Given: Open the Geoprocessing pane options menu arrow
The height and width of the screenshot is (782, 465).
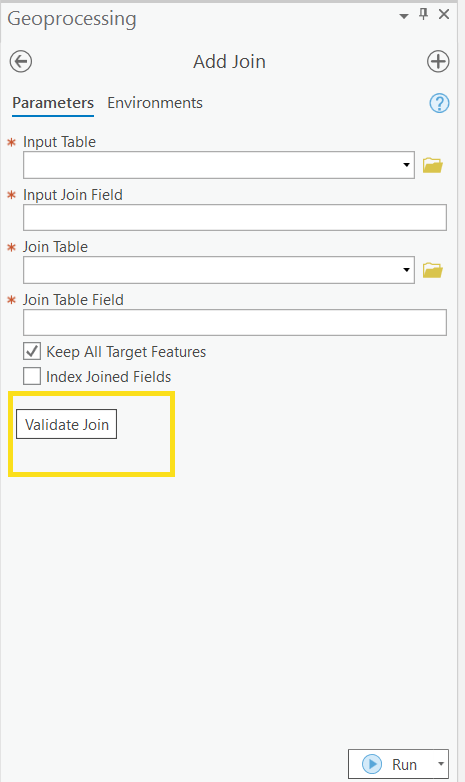Looking at the screenshot, I should pos(404,16).
